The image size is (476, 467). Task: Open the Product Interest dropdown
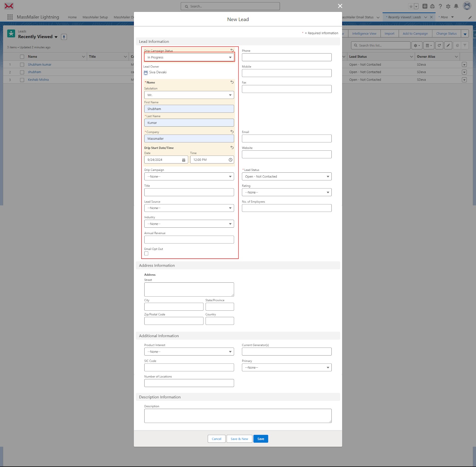pos(189,352)
